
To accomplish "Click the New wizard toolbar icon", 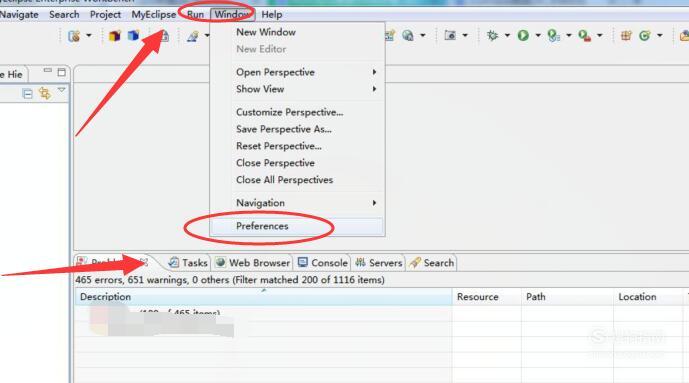I will pyautogui.click(x=74, y=36).
